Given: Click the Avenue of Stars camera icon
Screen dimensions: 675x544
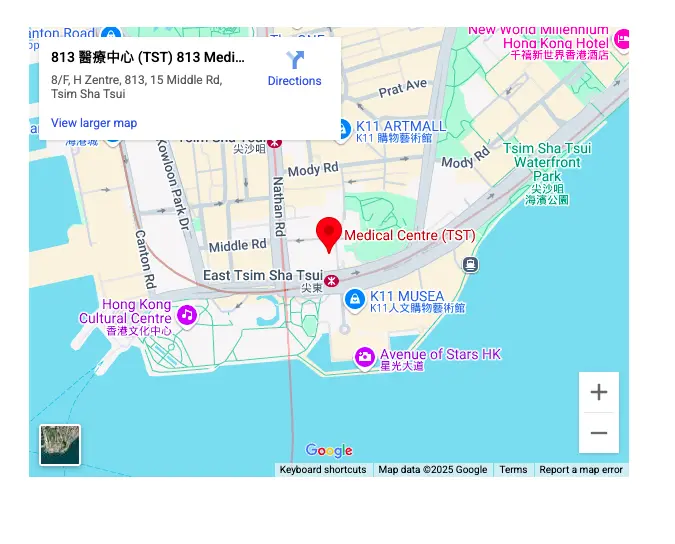Looking at the screenshot, I should click(365, 358).
